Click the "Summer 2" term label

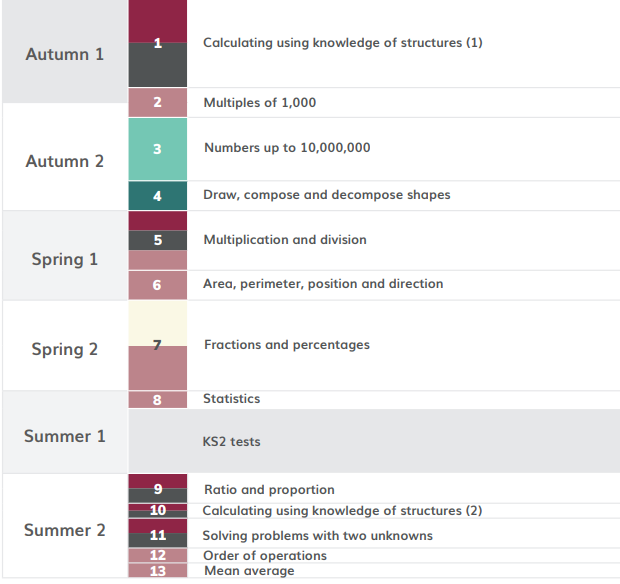tap(65, 530)
